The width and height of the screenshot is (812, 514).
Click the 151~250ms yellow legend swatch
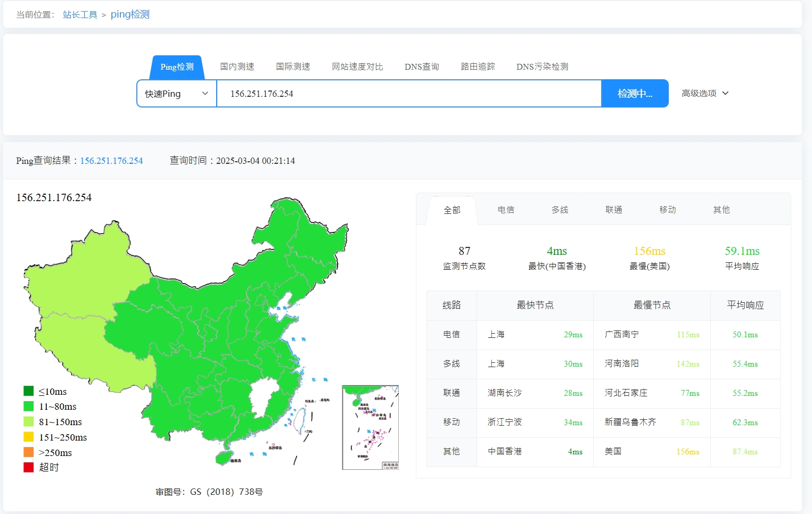[x=29, y=437]
